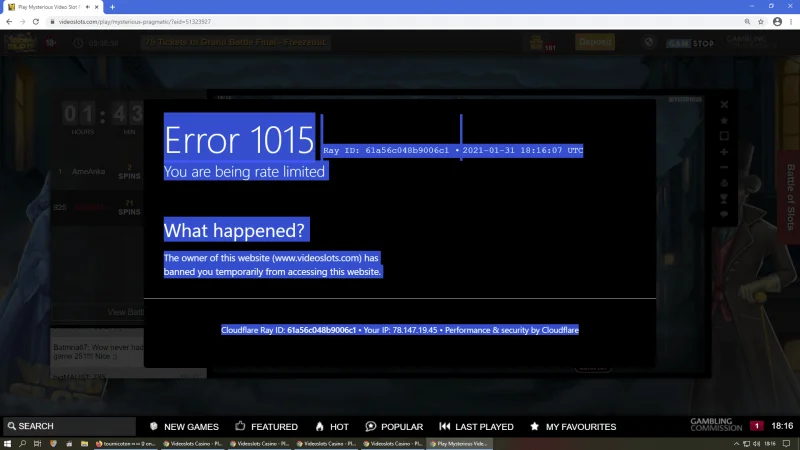Click the Search box at bottom
This screenshot has height=450, width=800.
68,426
